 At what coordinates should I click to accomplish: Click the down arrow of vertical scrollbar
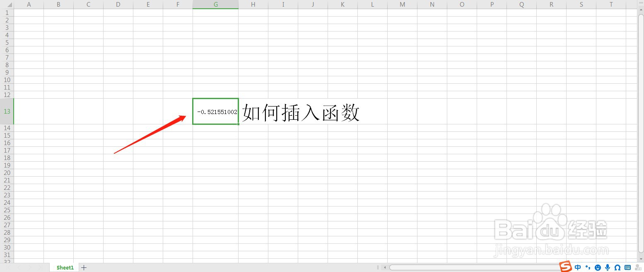tap(641, 259)
